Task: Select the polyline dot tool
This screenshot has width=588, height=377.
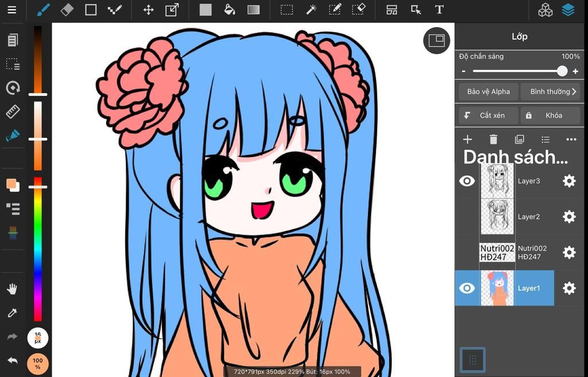Action: [x=114, y=10]
